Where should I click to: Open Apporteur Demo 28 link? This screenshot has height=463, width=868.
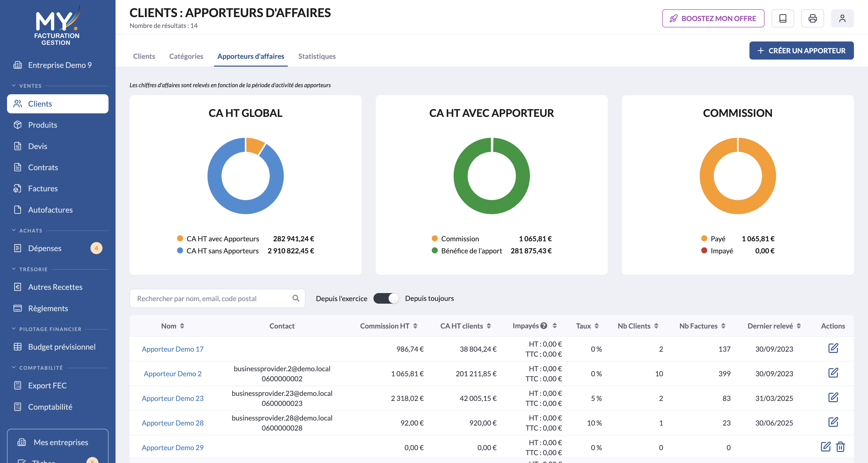[173, 423]
